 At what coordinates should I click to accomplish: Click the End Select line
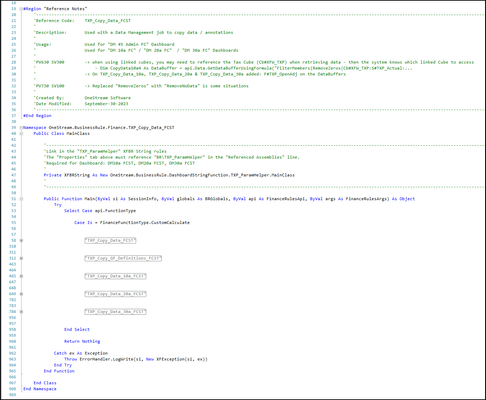click(x=77, y=330)
